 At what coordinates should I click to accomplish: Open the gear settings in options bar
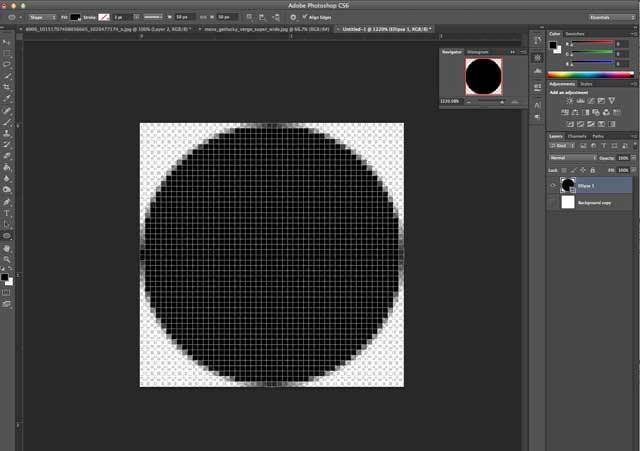tap(293, 18)
